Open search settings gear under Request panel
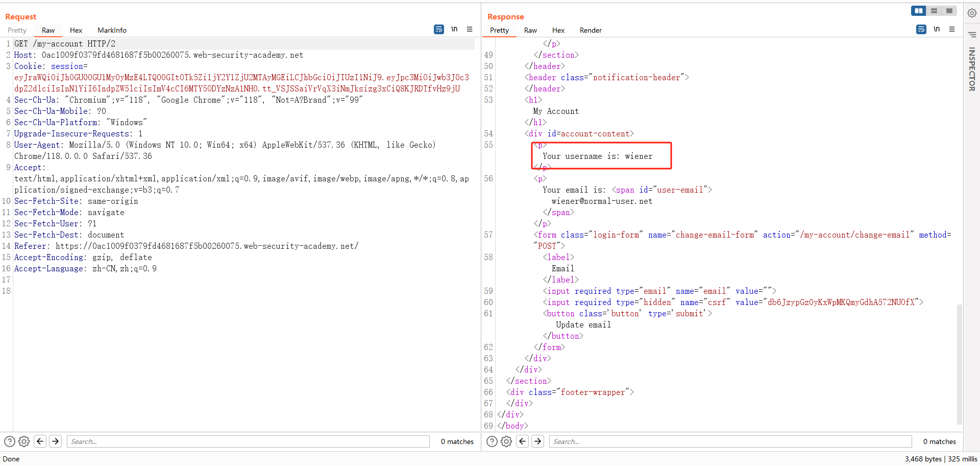Image resolution: width=980 pixels, height=466 pixels. point(24,441)
